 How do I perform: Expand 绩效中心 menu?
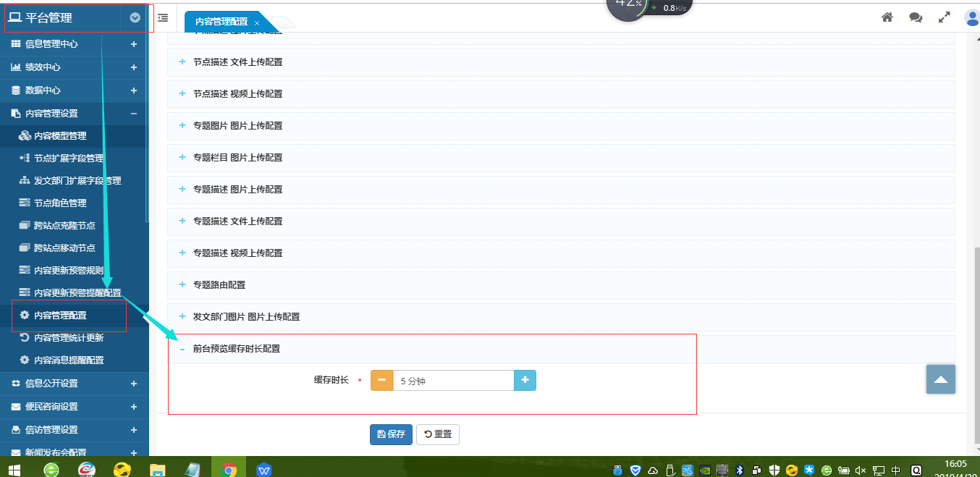point(75,67)
